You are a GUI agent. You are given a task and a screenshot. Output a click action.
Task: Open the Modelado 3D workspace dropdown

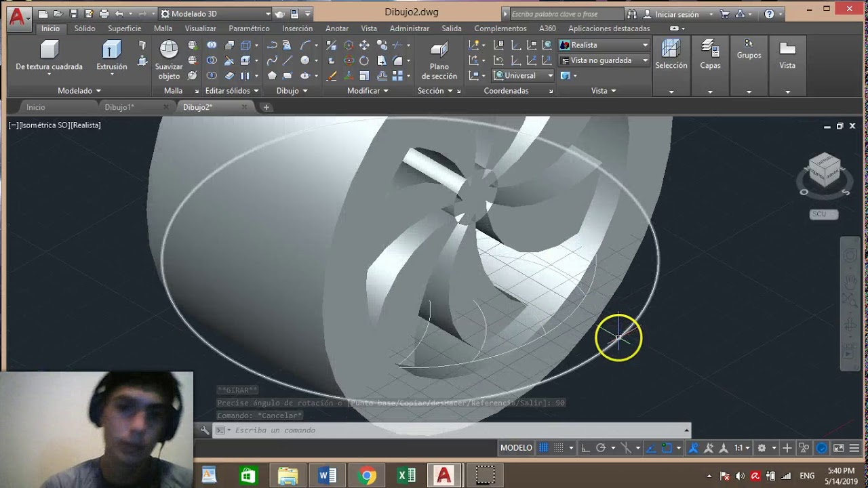point(216,14)
